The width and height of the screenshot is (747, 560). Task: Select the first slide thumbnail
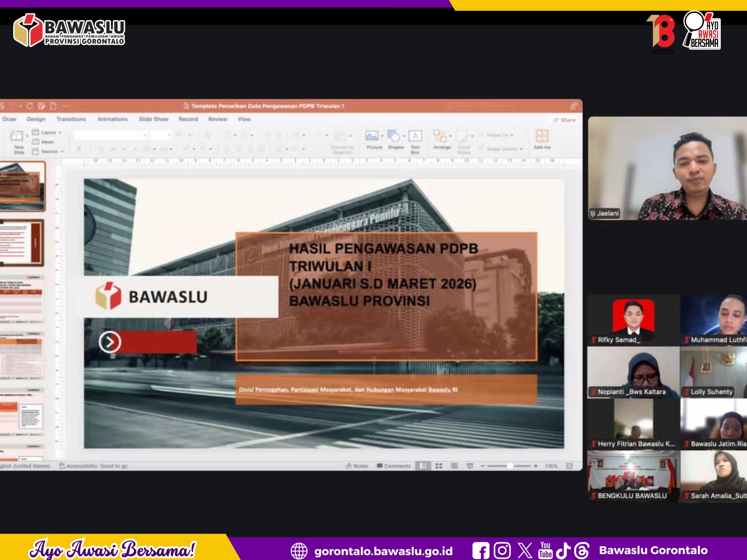[x=22, y=186]
